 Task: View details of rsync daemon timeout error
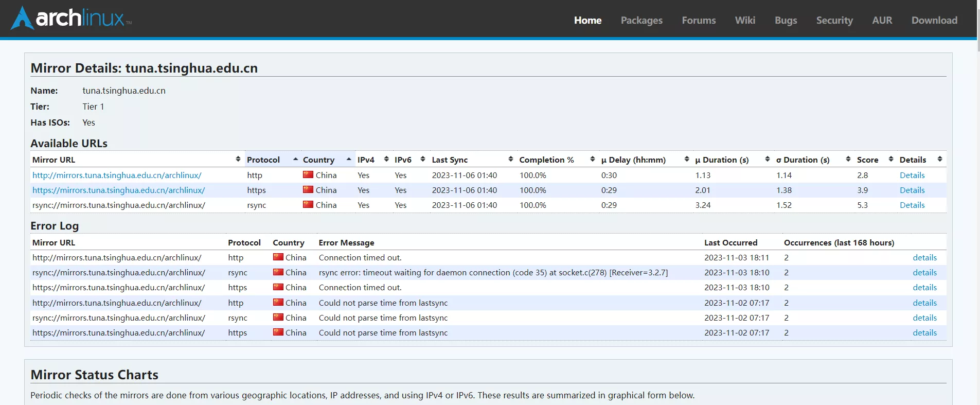[924, 273]
